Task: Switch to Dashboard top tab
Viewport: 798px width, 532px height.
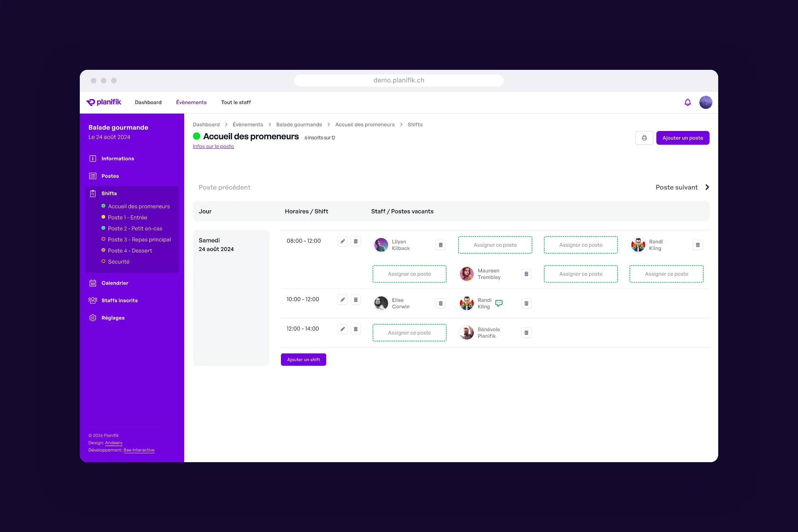Action: [x=148, y=102]
